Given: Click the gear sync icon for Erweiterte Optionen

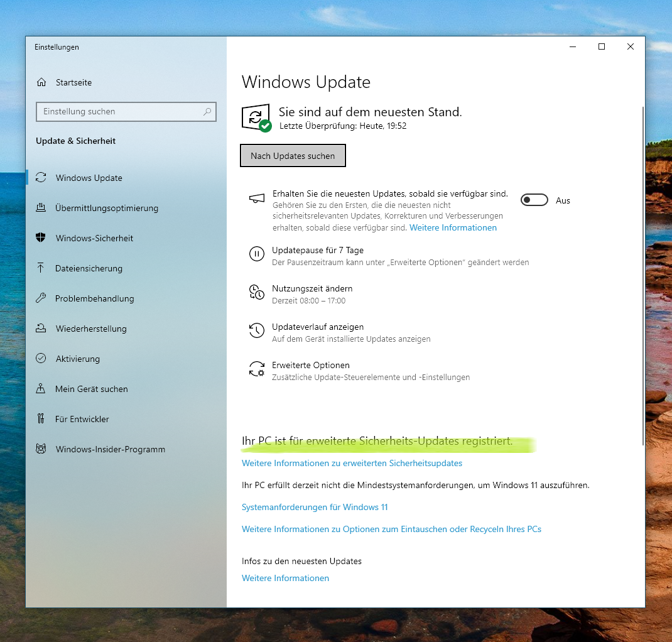Looking at the screenshot, I should [257, 369].
